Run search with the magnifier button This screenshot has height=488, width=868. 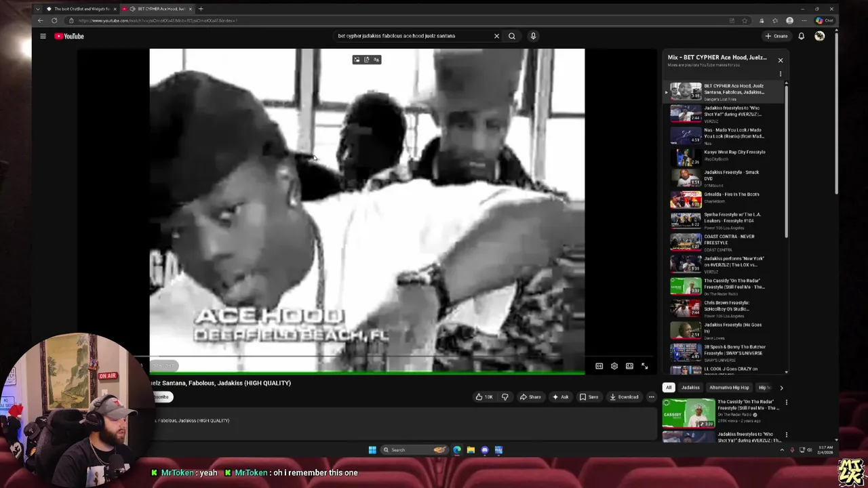point(512,36)
